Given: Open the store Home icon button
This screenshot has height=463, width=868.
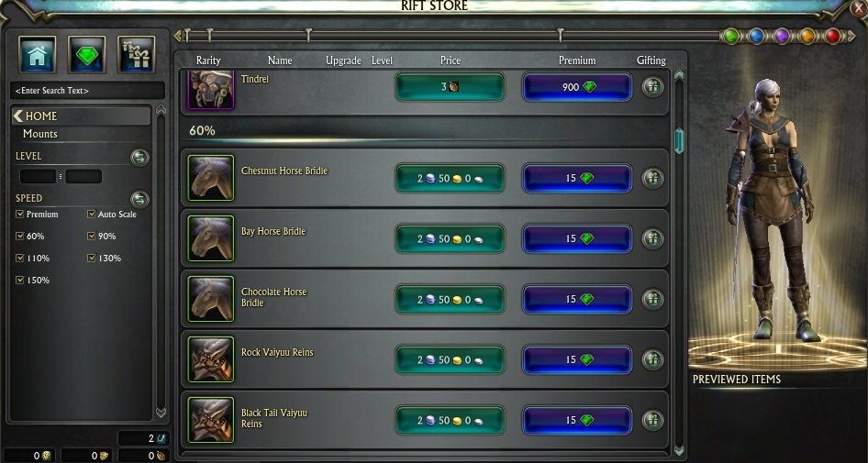Looking at the screenshot, I should (x=37, y=54).
